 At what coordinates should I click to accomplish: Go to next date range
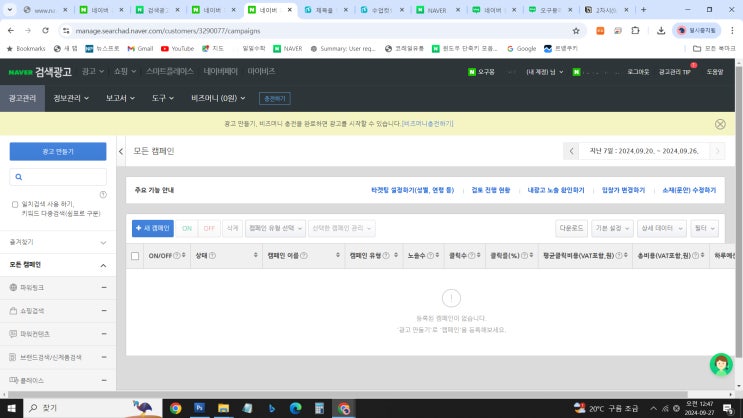717,151
